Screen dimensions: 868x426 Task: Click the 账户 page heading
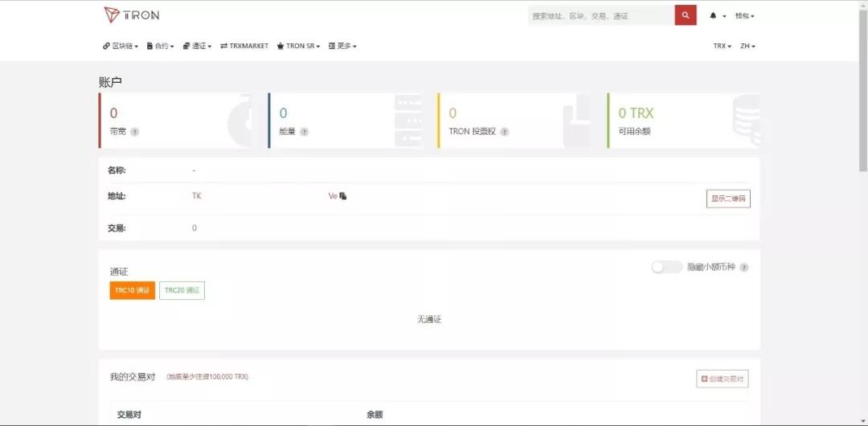coord(110,82)
